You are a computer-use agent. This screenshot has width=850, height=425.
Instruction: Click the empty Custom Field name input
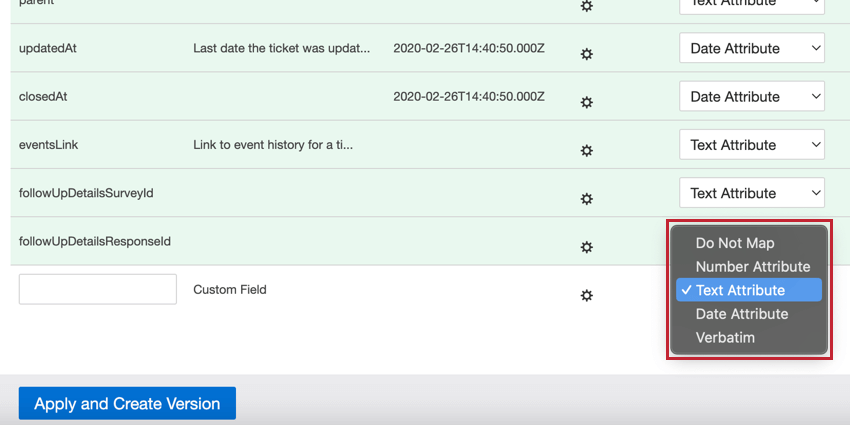click(98, 289)
